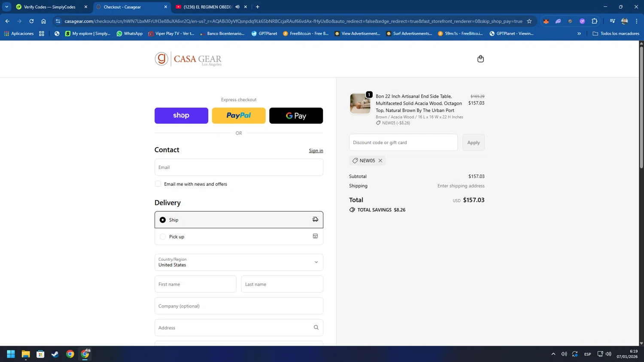The image size is (644, 362).
Task: Open the View Advertisement bookmark
Action: [357, 33]
